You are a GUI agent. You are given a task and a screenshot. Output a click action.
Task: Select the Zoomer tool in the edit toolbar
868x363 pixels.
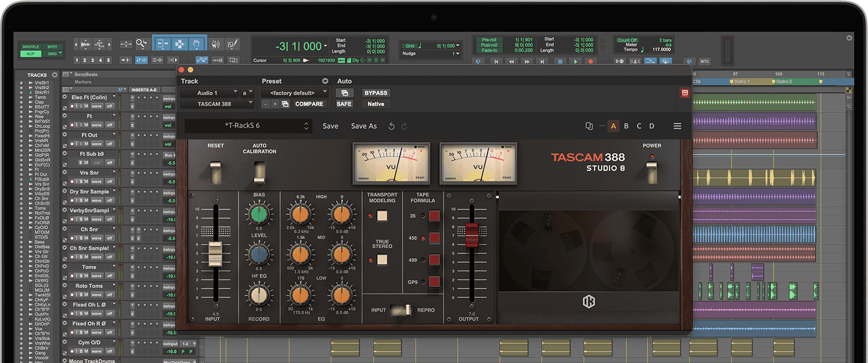[x=142, y=44]
